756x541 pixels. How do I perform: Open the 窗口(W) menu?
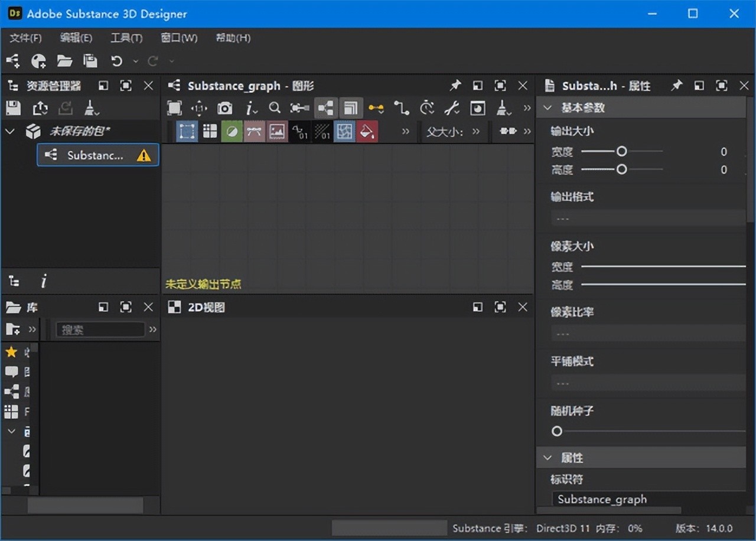(x=179, y=38)
